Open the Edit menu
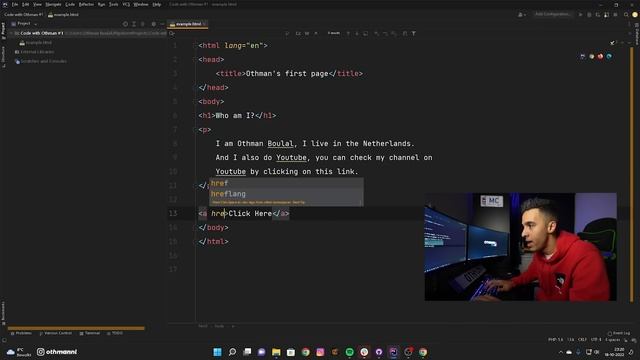 coord(25,4)
